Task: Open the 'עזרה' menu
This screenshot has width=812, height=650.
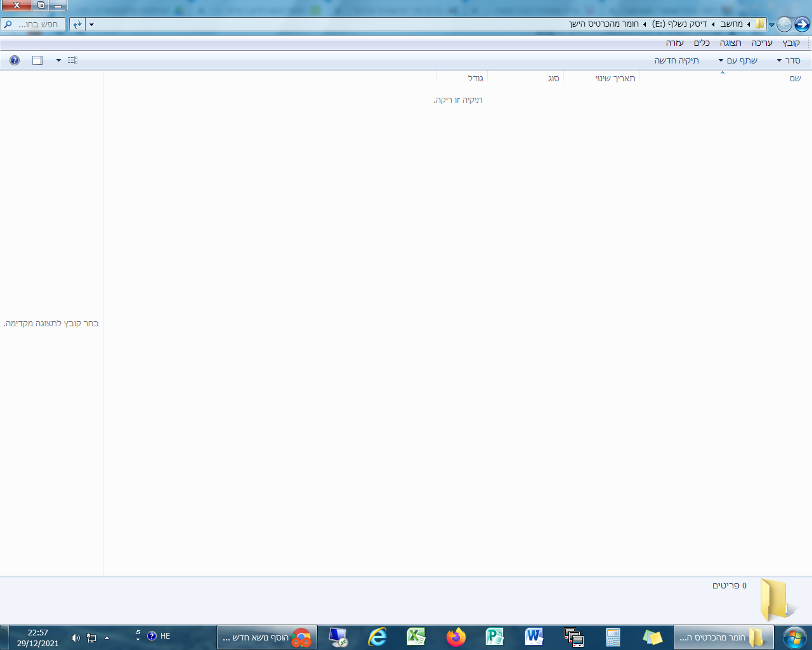Action: coord(674,43)
